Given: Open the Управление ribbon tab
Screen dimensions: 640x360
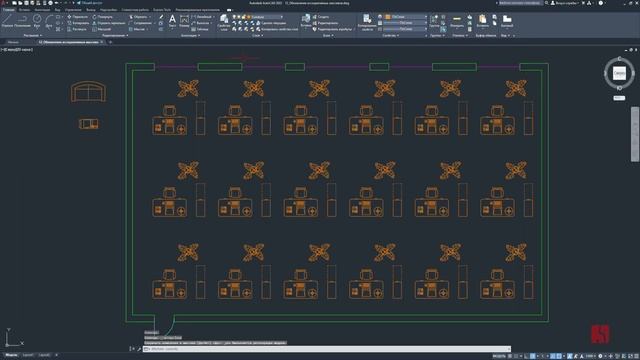Looking at the screenshot, I should (73, 10).
